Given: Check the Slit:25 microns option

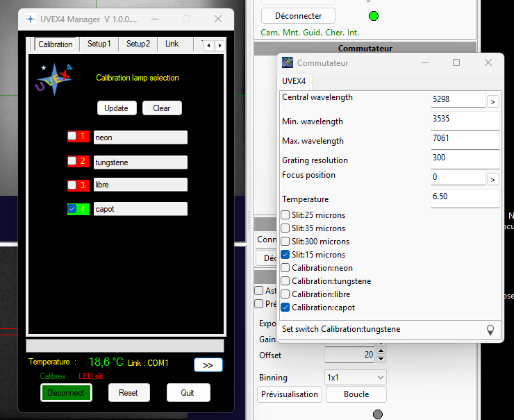Looking at the screenshot, I should (x=285, y=215).
